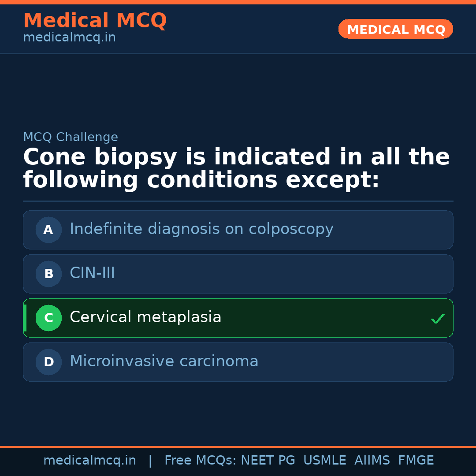The width and height of the screenshot is (476, 476).
Task: Click AIIMS in the footer
Action: [x=372, y=461]
